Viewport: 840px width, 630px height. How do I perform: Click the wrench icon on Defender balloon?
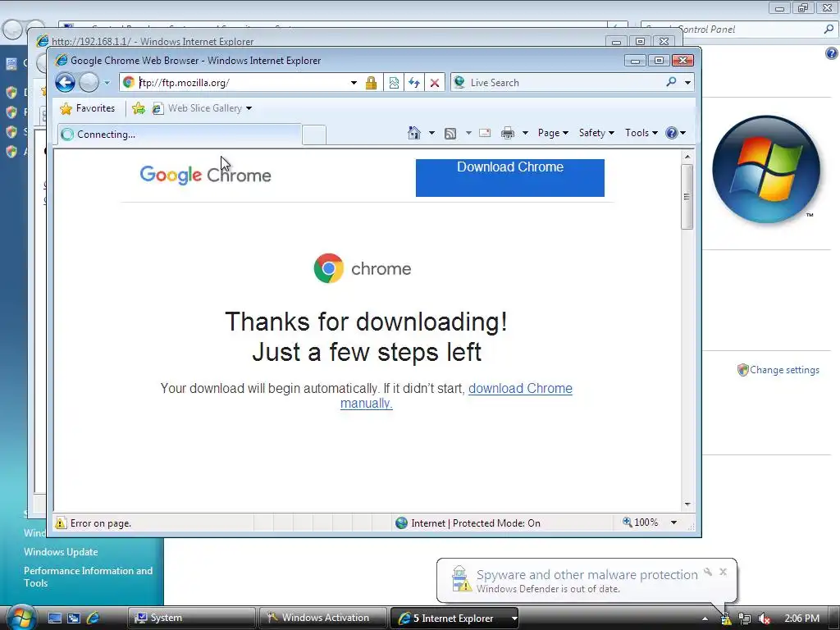coord(708,572)
